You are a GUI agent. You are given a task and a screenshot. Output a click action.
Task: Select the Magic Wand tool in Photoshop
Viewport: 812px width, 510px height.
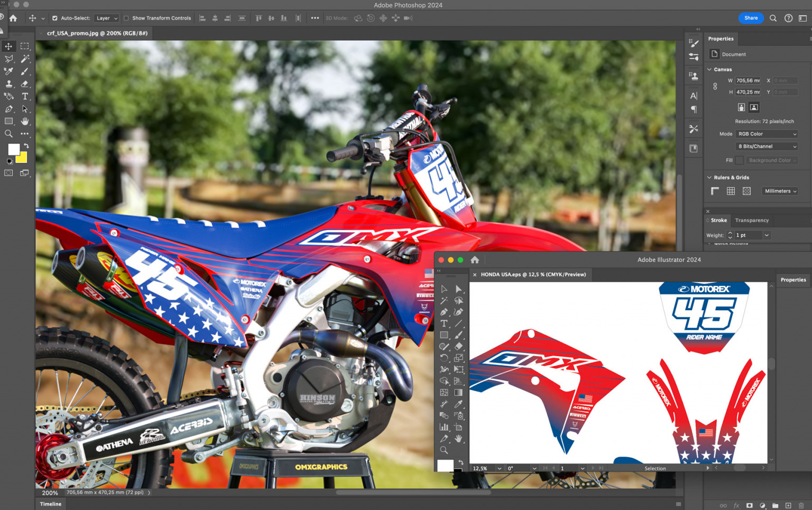click(x=24, y=59)
